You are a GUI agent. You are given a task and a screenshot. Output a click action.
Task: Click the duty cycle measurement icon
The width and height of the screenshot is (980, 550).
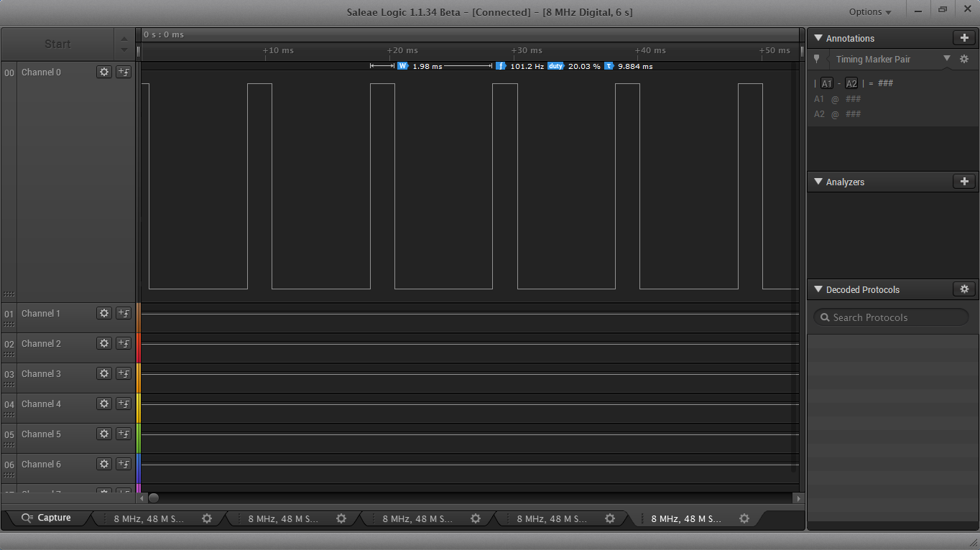click(x=555, y=66)
